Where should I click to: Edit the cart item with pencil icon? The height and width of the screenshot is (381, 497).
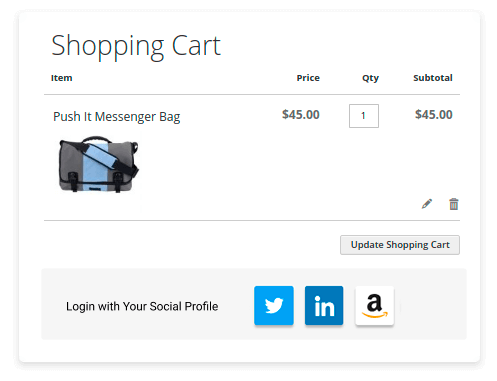427,204
